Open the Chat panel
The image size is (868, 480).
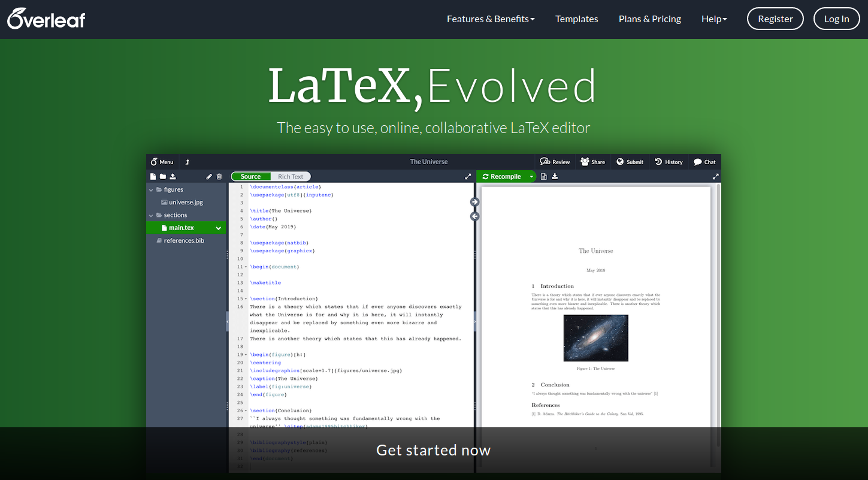[x=704, y=162]
